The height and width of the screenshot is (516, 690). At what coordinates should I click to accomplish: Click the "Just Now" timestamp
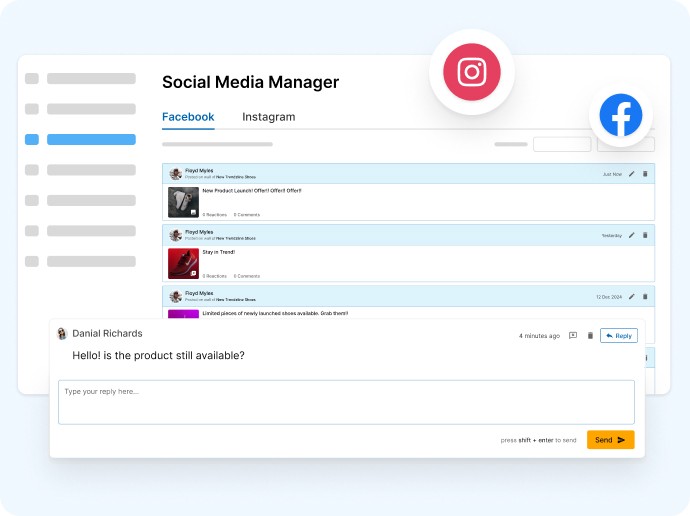click(x=612, y=174)
